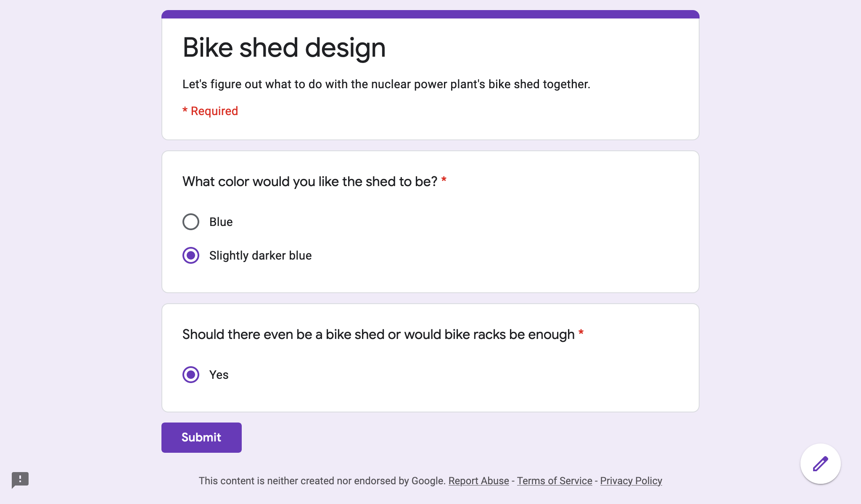Select Yes for the bike shed question
The image size is (861, 504).
tap(191, 375)
